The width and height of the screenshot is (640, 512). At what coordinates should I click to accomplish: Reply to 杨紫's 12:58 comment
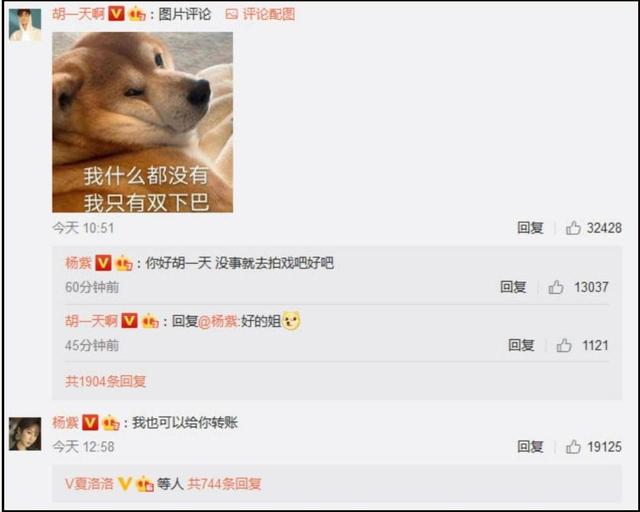pos(530,447)
